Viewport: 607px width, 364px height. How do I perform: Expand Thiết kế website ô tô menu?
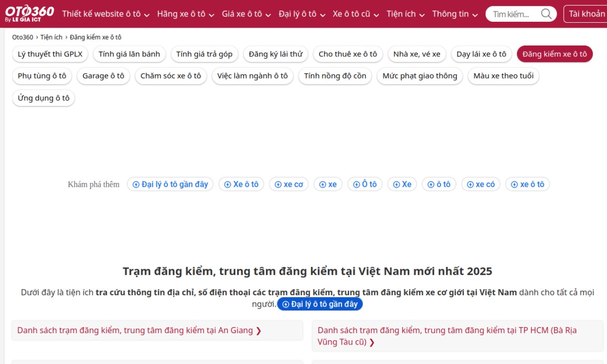click(105, 14)
